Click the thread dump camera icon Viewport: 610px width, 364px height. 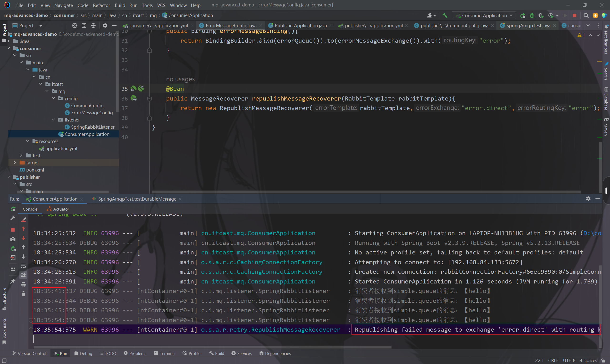pos(13,239)
